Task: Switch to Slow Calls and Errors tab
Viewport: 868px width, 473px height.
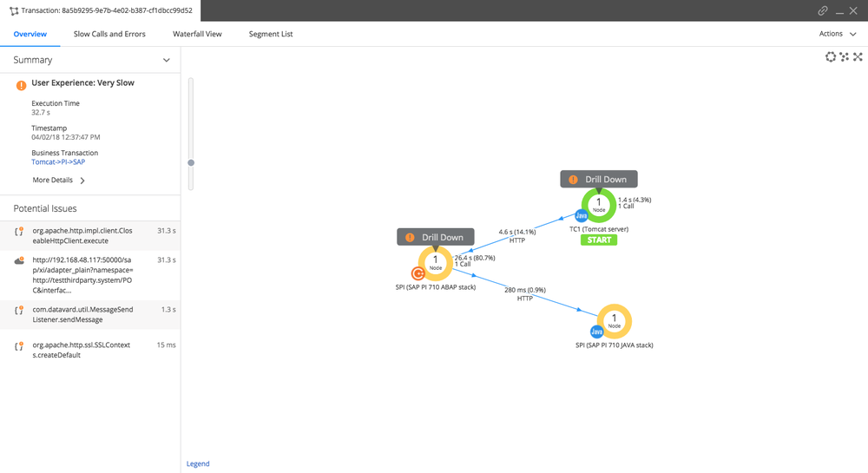Action: [x=109, y=35]
